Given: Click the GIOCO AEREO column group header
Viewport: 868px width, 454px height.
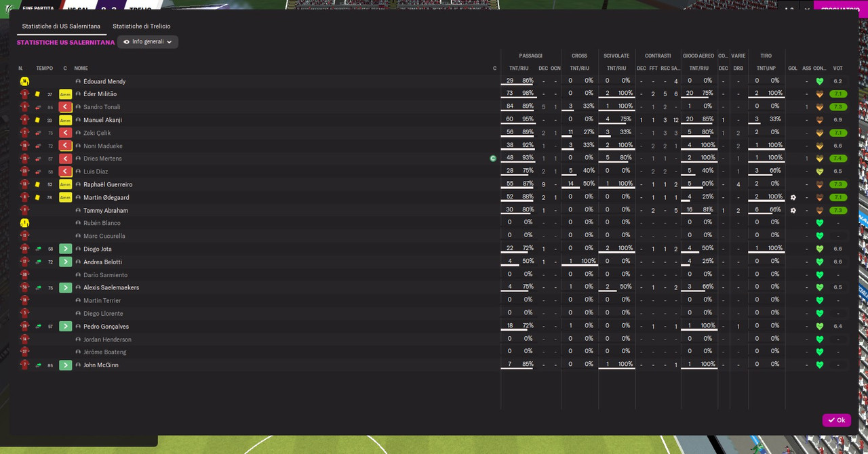Looking at the screenshot, I should 698,56.
